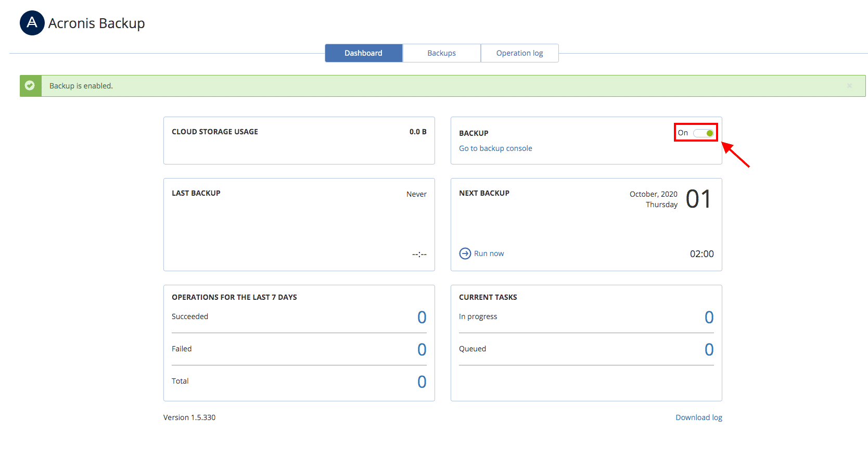Click the Last Backup 'Never' value

pyautogui.click(x=416, y=194)
